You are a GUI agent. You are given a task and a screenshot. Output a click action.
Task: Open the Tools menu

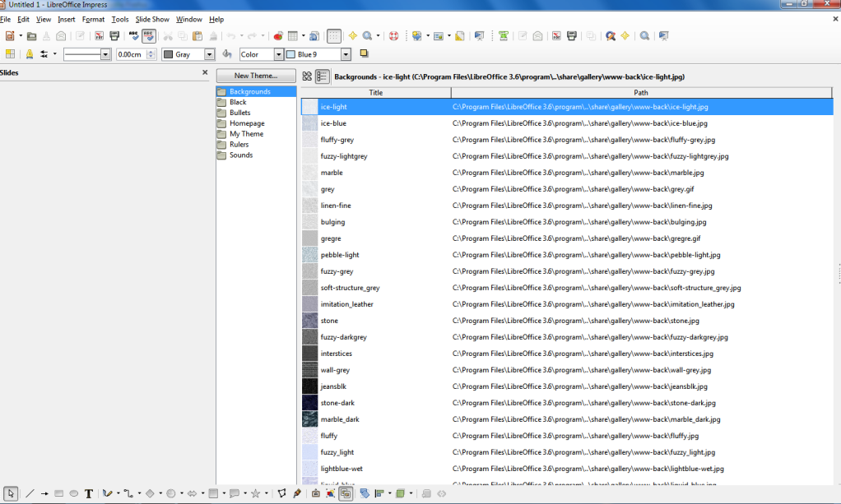click(x=120, y=19)
